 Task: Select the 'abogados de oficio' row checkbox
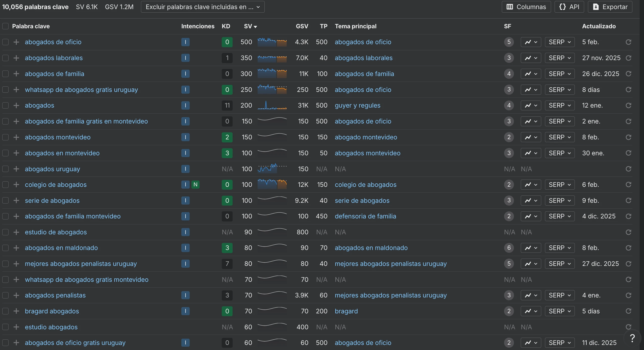pos(5,42)
